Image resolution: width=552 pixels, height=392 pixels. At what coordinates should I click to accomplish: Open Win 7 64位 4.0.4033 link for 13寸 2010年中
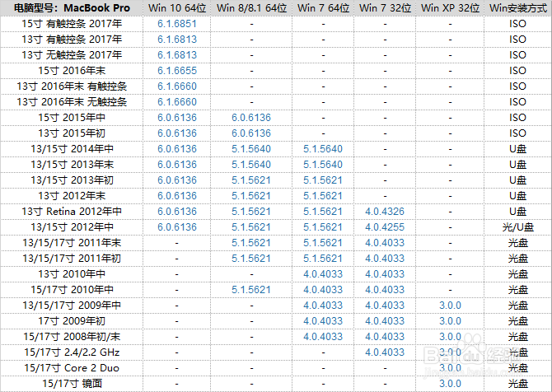tap(323, 274)
